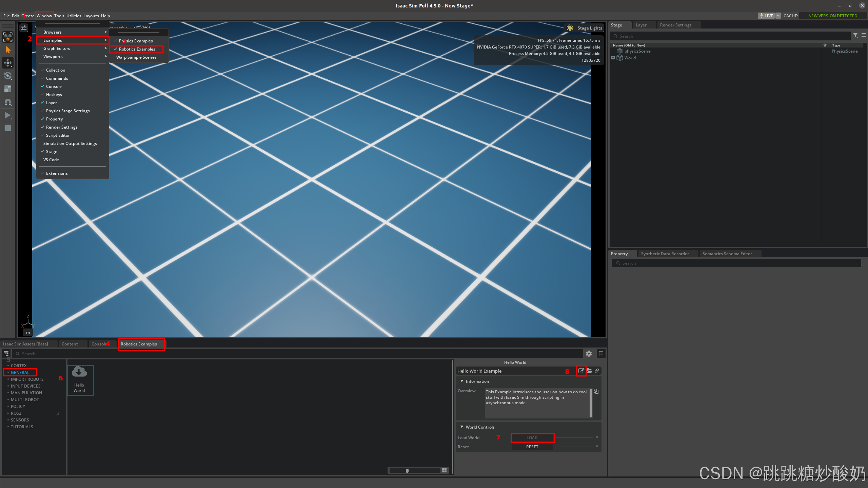Switch to the Render Settings tab
Viewport: 868px width, 488px height.
point(675,25)
